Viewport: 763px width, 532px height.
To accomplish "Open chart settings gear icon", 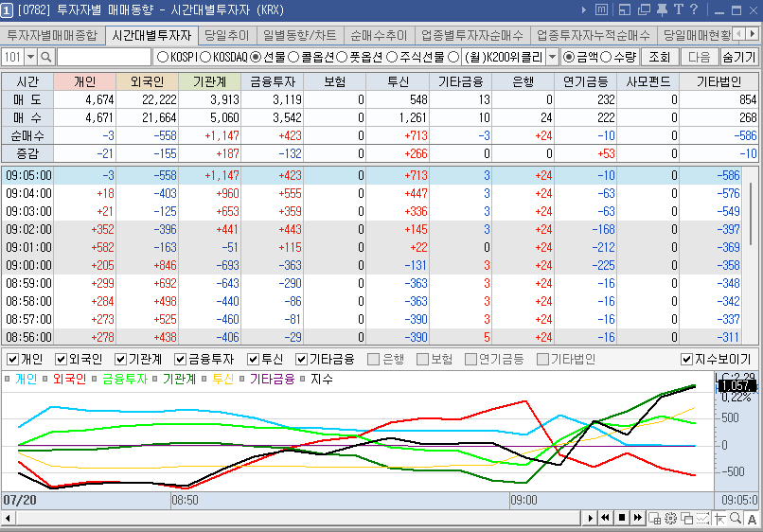I will [x=670, y=519].
